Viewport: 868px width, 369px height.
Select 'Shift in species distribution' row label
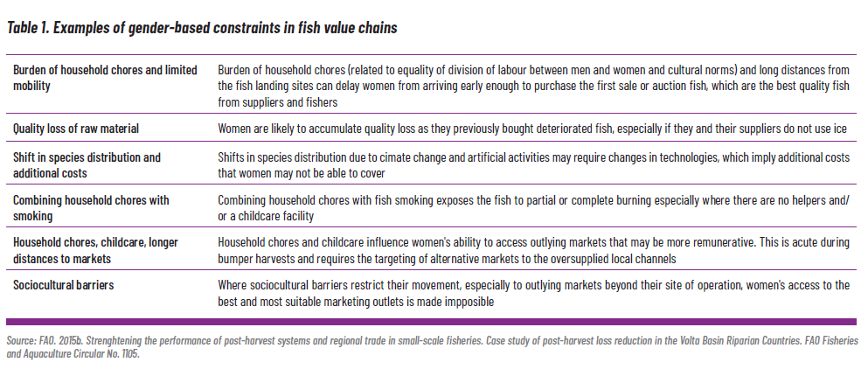tap(87, 165)
